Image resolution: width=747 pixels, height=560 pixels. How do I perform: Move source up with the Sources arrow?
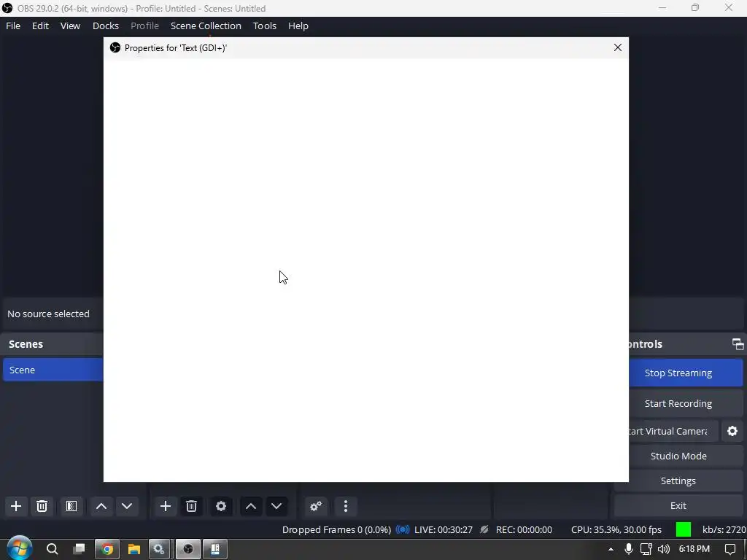click(x=251, y=506)
